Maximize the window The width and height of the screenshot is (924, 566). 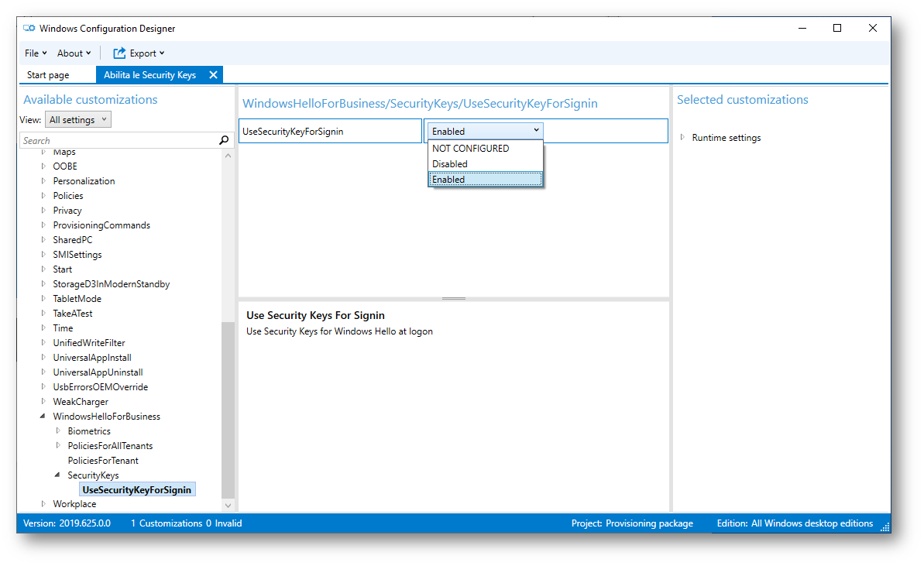click(x=837, y=29)
